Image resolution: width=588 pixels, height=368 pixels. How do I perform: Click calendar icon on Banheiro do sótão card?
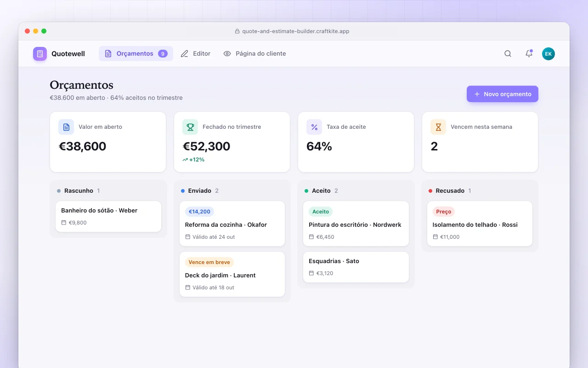(x=64, y=223)
